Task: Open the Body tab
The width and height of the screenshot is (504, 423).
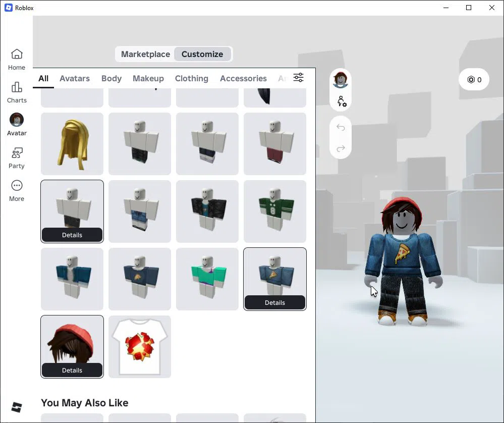Action: (111, 78)
